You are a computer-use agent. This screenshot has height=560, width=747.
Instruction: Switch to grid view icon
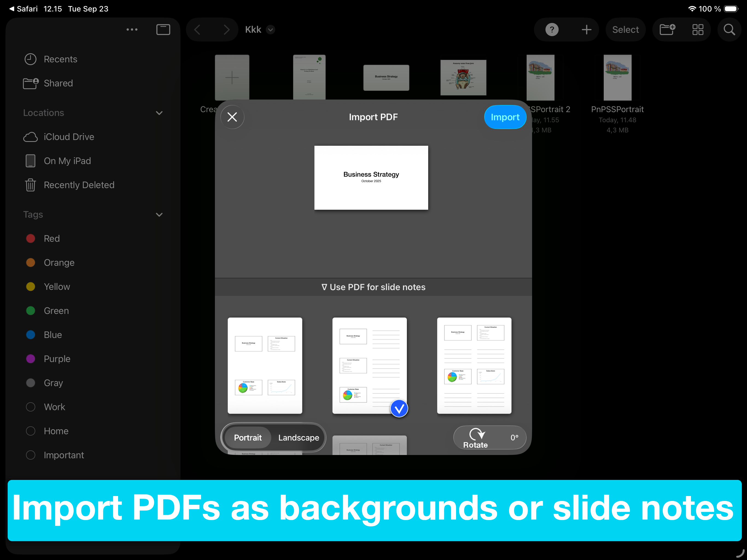pos(698,30)
